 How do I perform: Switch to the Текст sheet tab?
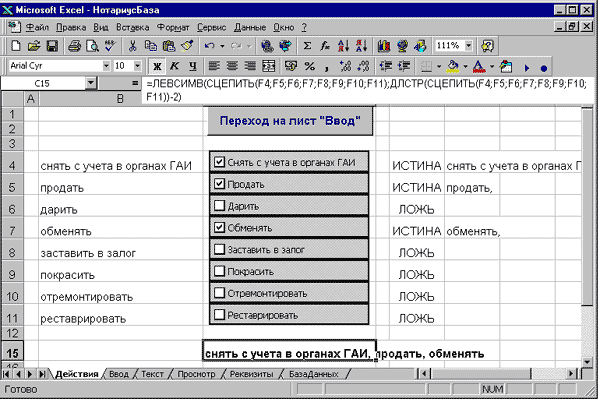152,374
